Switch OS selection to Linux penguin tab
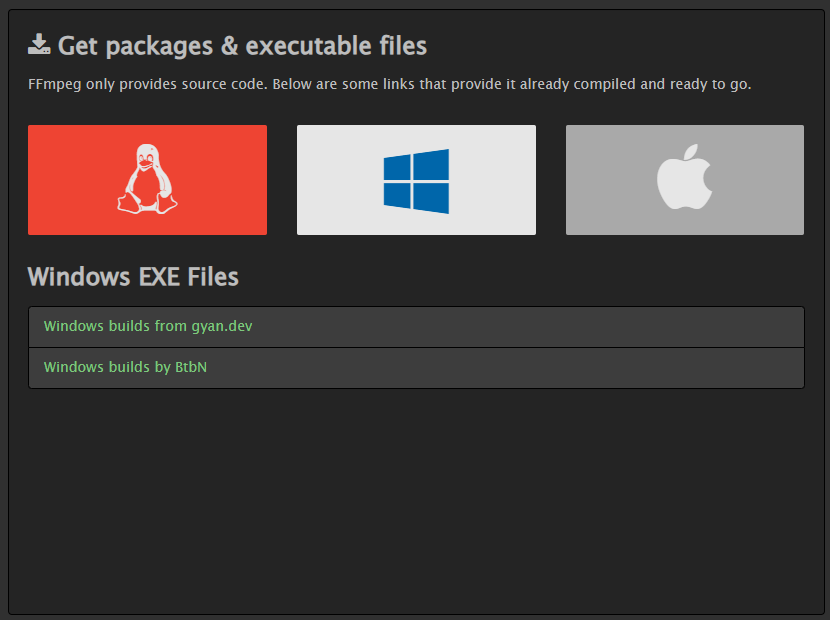Viewport: 830px width, 620px height. pyautogui.click(x=147, y=180)
